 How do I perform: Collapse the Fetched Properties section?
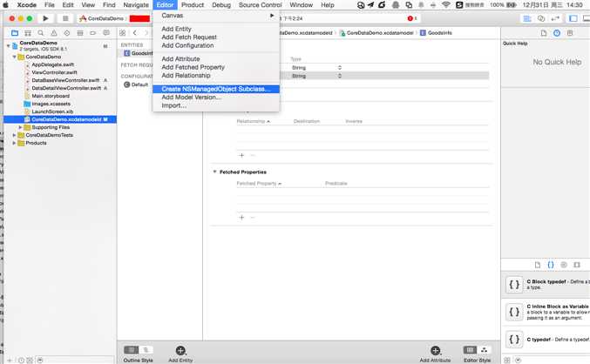pos(215,172)
